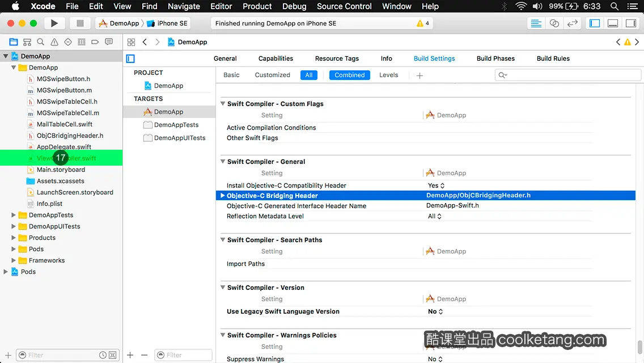Click the build settings search field

point(568,75)
